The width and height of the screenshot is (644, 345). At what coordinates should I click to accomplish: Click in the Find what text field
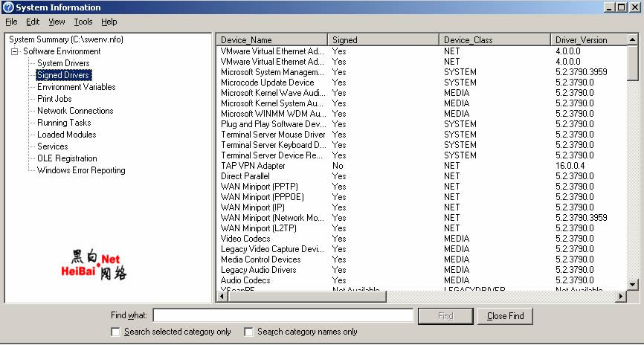coord(283,316)
